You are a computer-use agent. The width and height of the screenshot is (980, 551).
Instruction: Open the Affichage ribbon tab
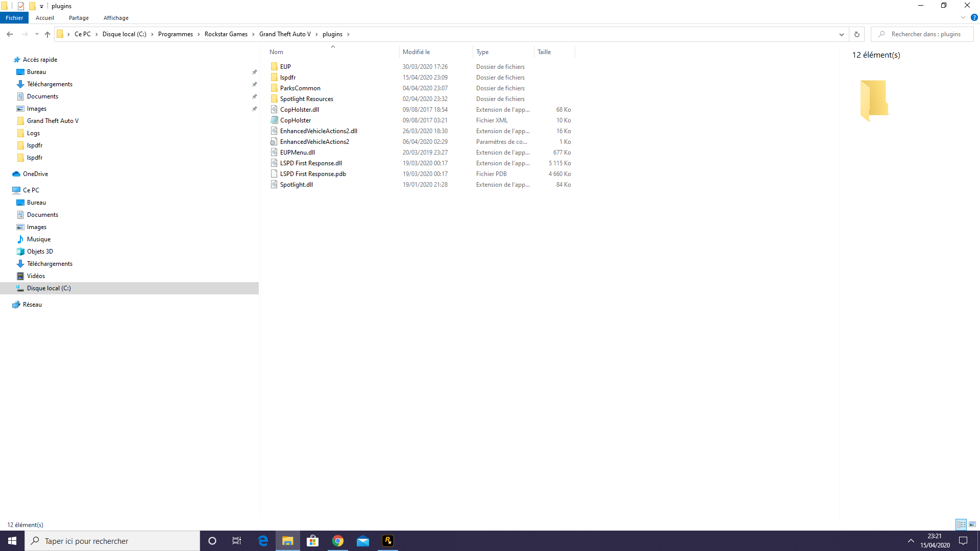116,18
